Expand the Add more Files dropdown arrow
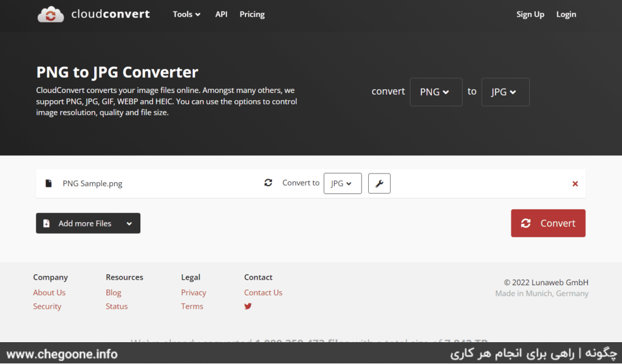 (129, 223)
